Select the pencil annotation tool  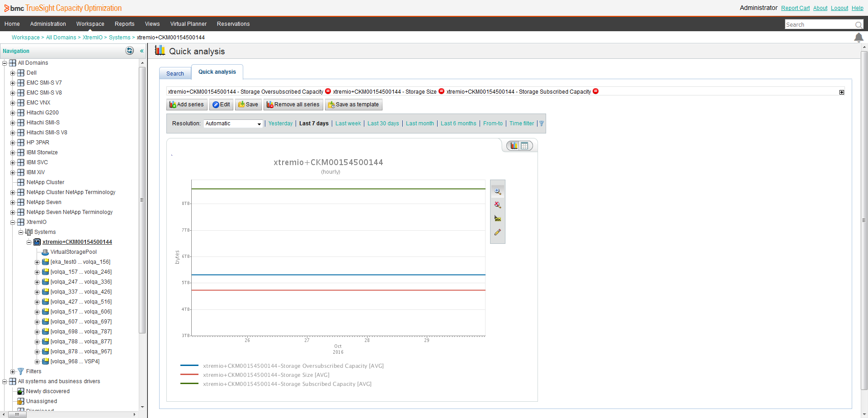pyautogui.click(x=498, y=232)
